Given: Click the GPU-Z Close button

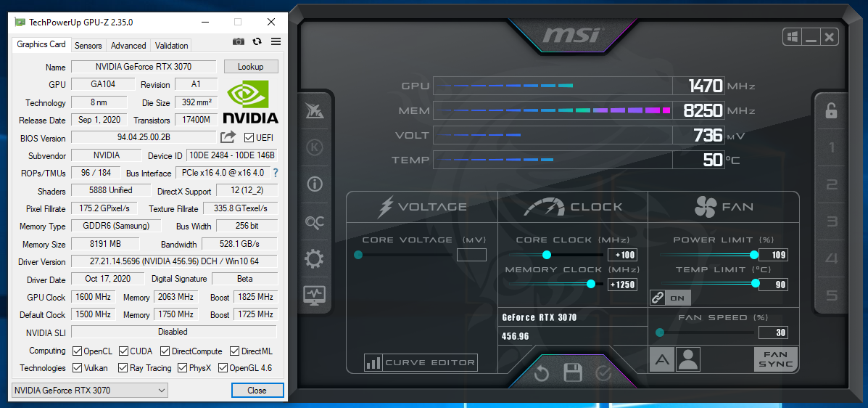Looking at the screenshot, I should pos(257,391).
